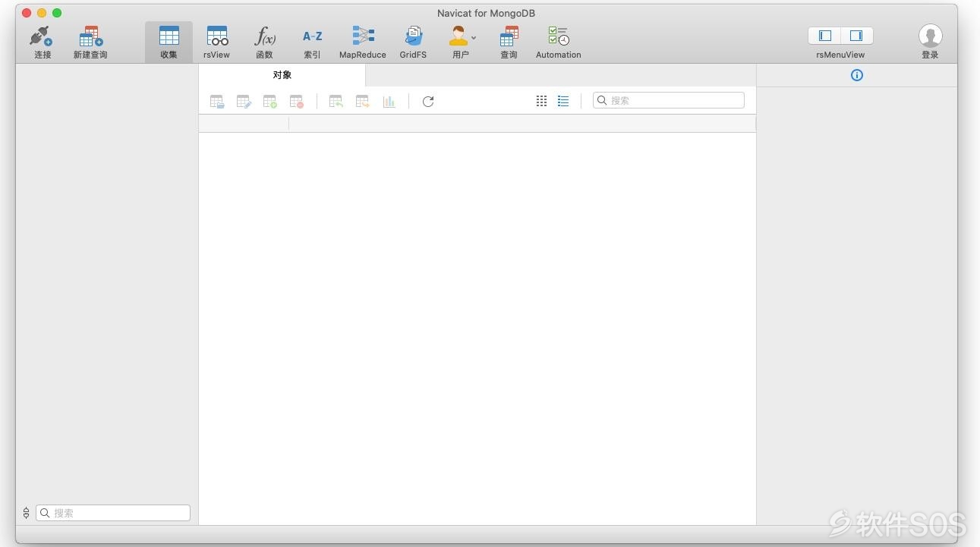Switch to icon grid view
Viewport: 980px width, 547px height.
541,101
